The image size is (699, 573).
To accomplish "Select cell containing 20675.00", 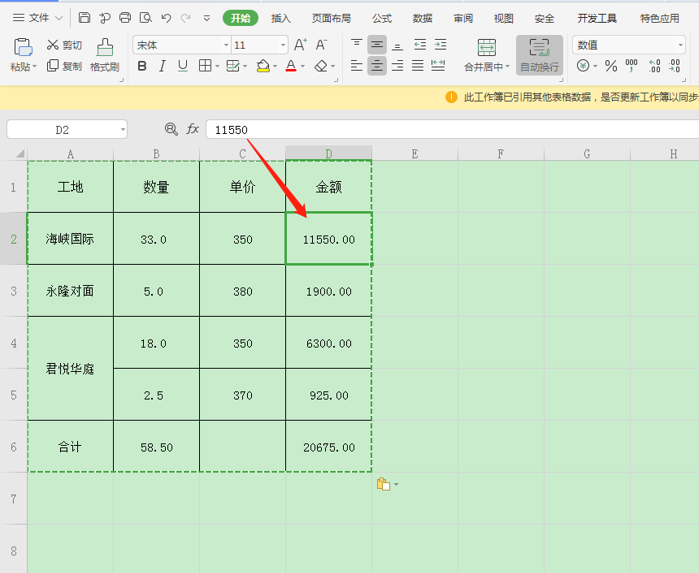I will pyautogui.click(x=329, y=447).
